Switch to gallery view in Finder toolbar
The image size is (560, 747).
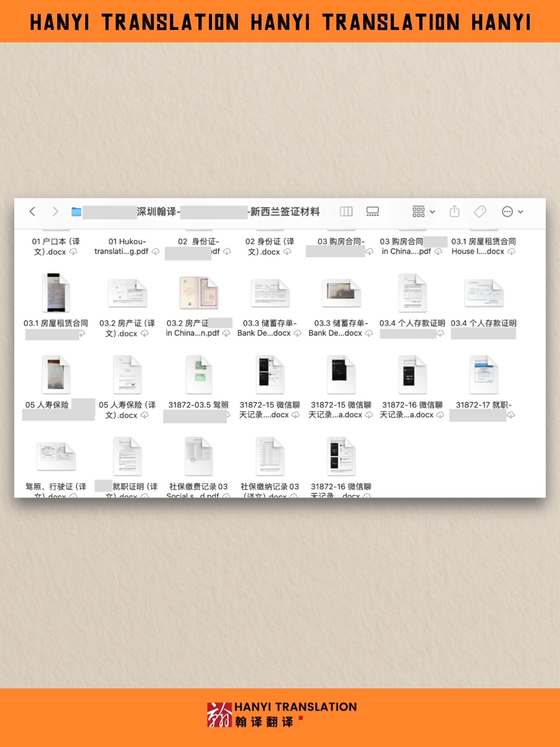tap(372, 211)
